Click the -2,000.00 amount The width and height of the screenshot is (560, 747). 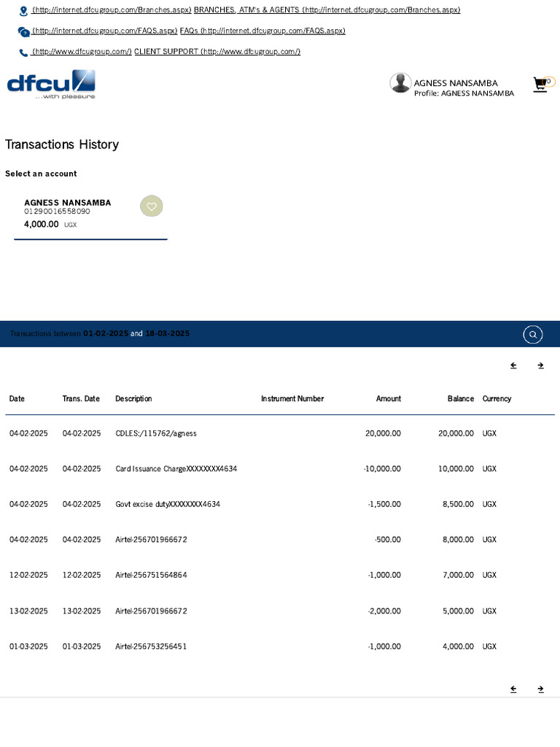click(384, 611)
